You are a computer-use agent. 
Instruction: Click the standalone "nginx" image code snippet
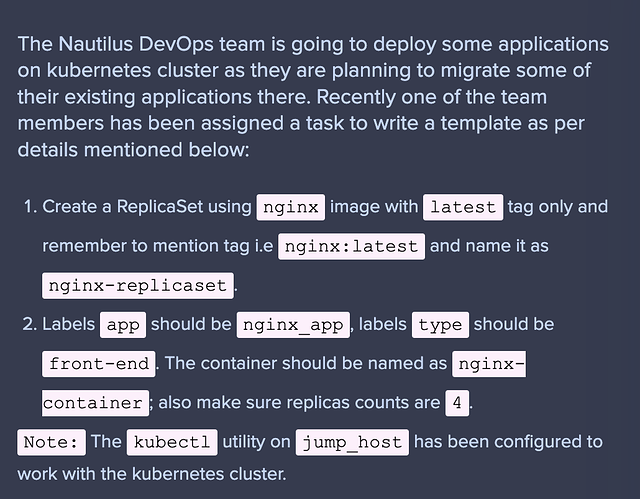tap(291, 207)
